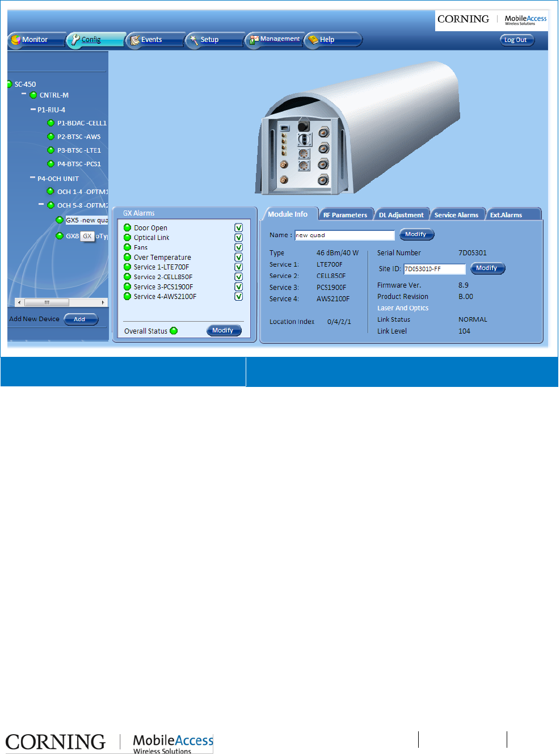Click the Type value 46 dBm/40 W

click(338, 253)
